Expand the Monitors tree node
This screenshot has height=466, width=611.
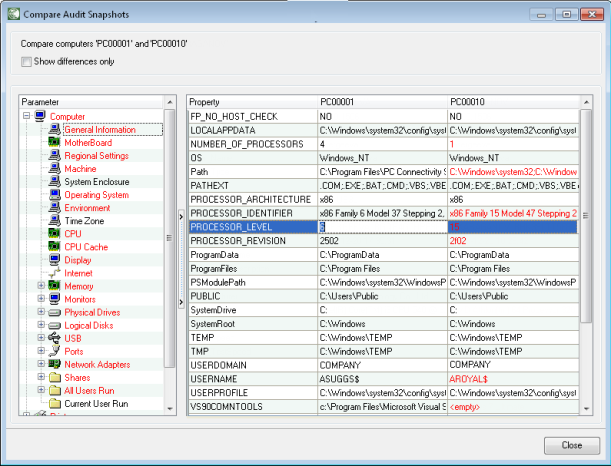tap(41, 299)
